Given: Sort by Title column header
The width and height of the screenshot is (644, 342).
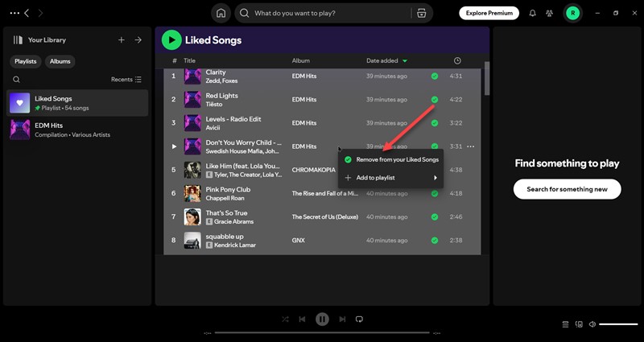Looking at the screenshot, I should 189,61.
